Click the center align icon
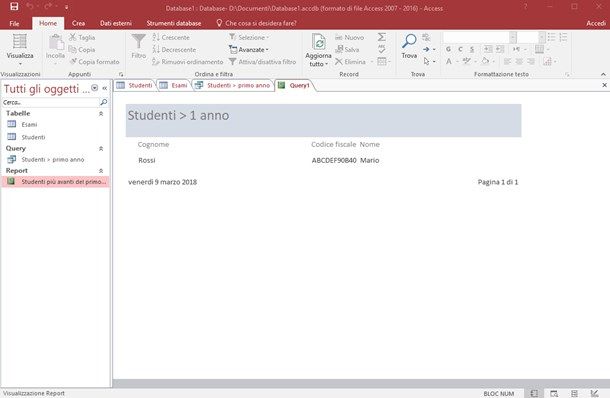Image resolution: width=610 pixels, height=398 pixels. point(519,61)
